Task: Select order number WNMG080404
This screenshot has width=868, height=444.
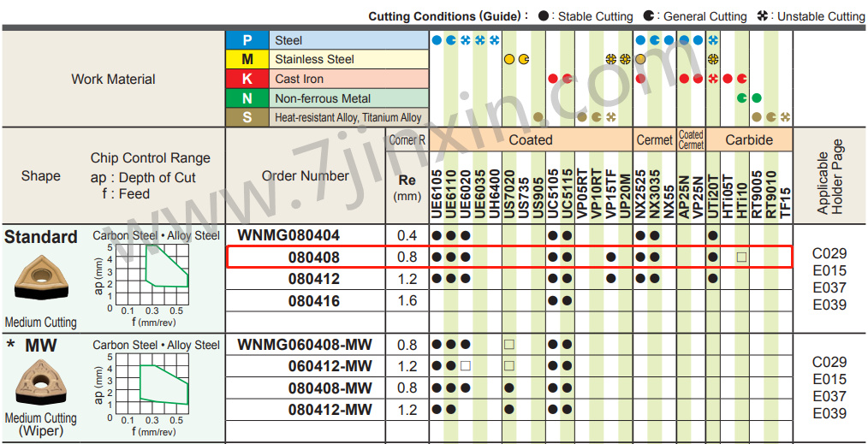Action: (288, 234)
